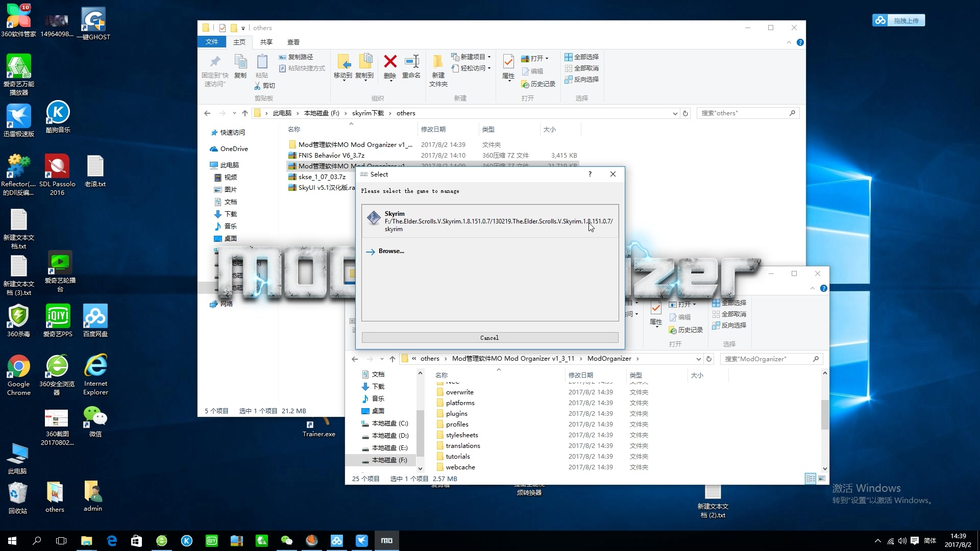Open the New Item dropdown in ribbon
Image resolution: width=980 pixels, height=551 pixels.
pyautogui.click(x=472, y=57)
